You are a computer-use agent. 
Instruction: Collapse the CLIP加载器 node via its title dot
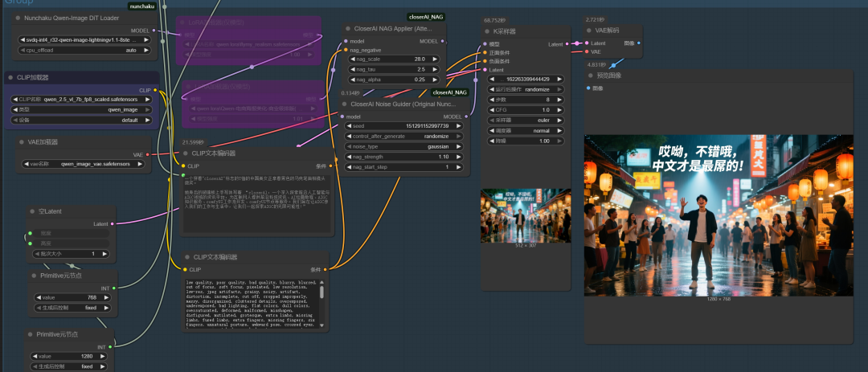click(x=10, y=77)
